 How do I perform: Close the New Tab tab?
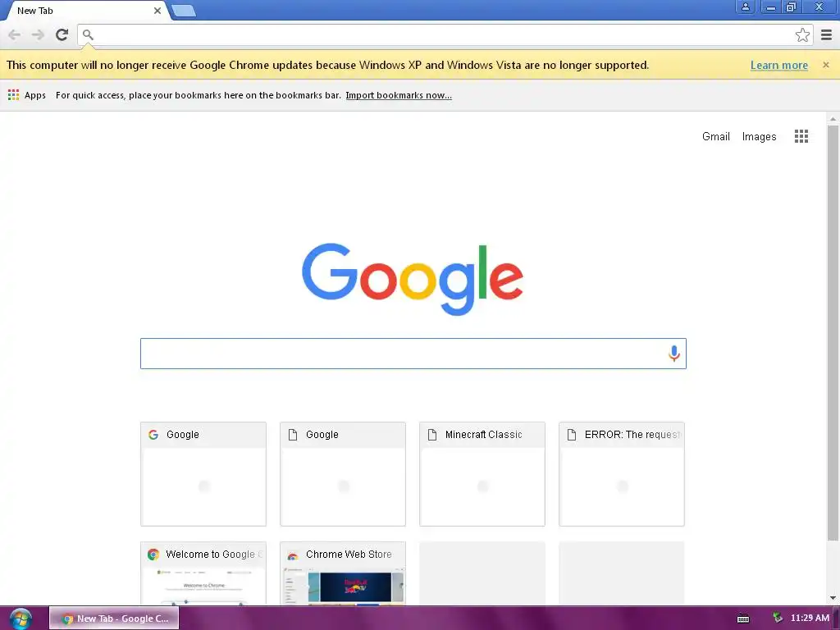157,11
